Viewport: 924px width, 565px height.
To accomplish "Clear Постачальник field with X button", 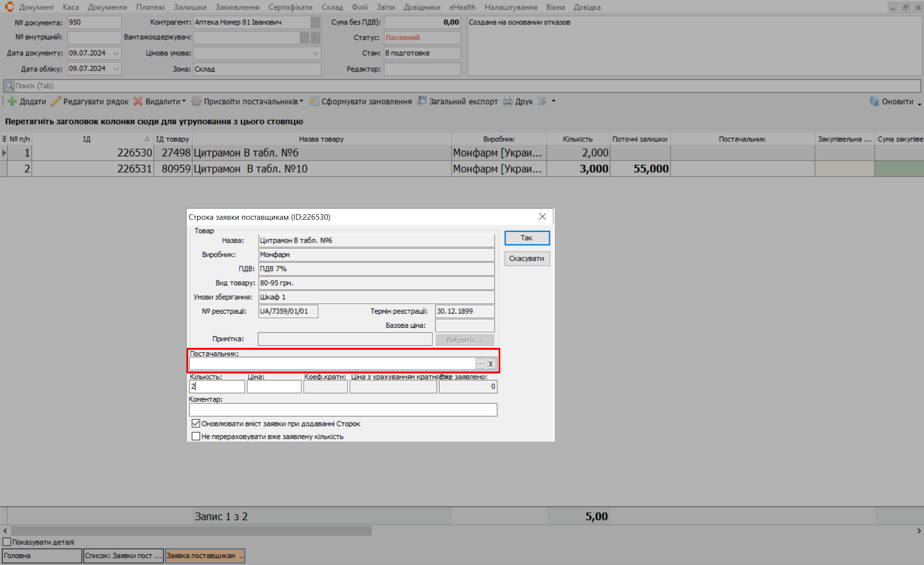I will 491,364.
